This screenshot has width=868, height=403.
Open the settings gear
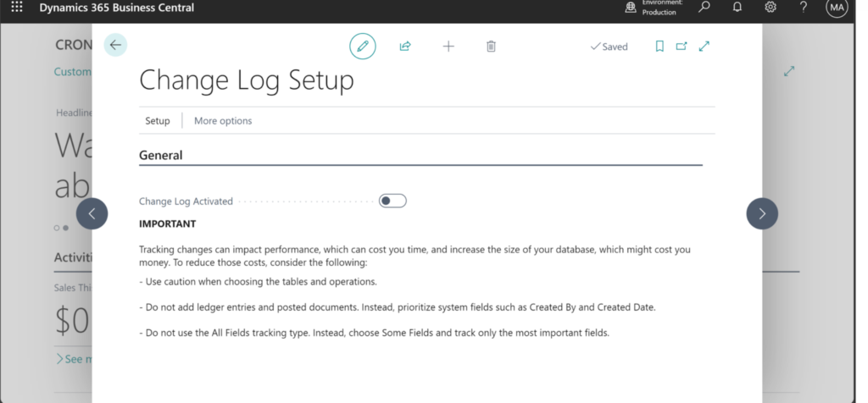(771, 8)
